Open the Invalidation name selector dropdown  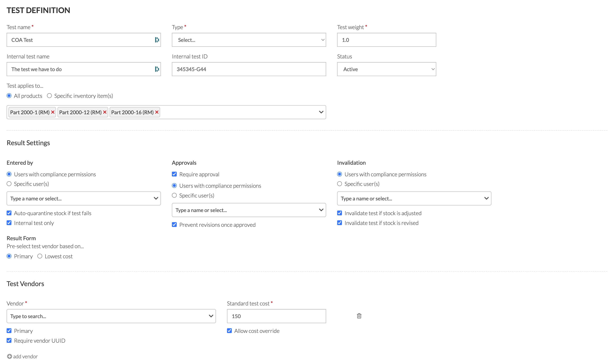click(414, 198)
